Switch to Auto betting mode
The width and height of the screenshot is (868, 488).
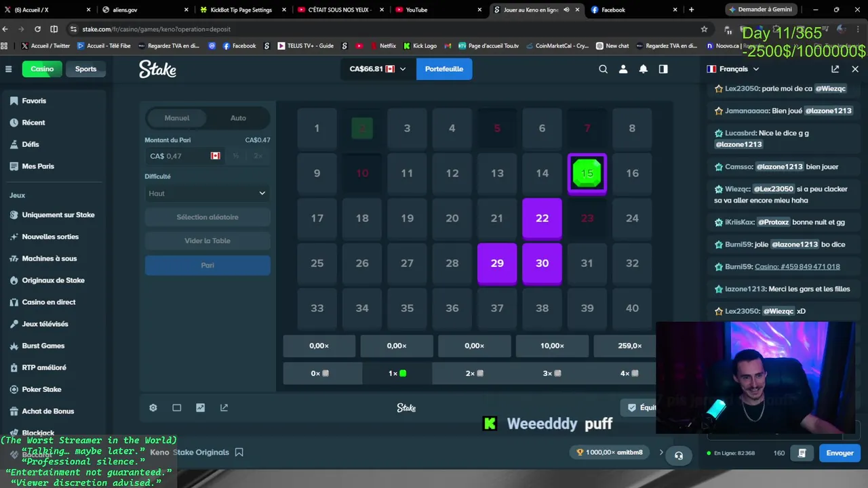238,118
